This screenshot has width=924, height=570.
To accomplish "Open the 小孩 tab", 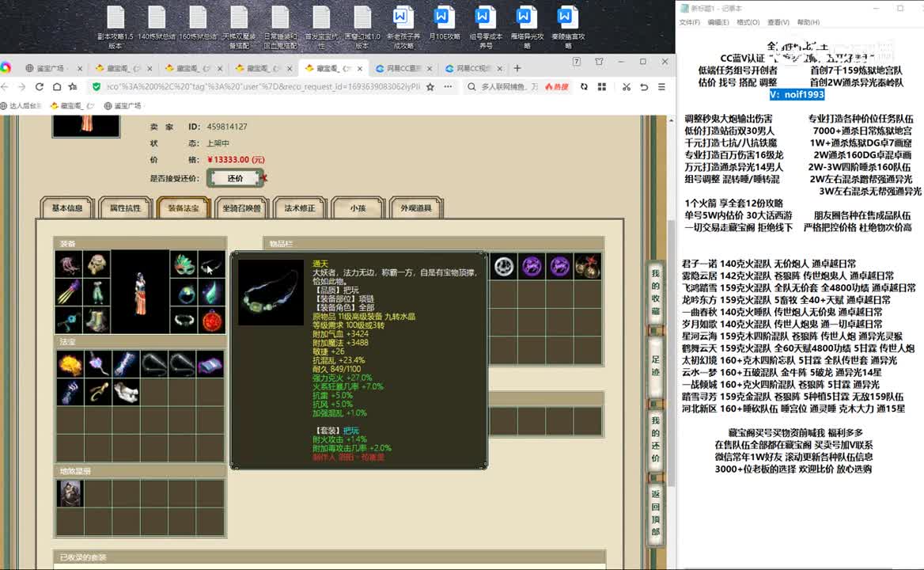I will (x=358, y=208).
